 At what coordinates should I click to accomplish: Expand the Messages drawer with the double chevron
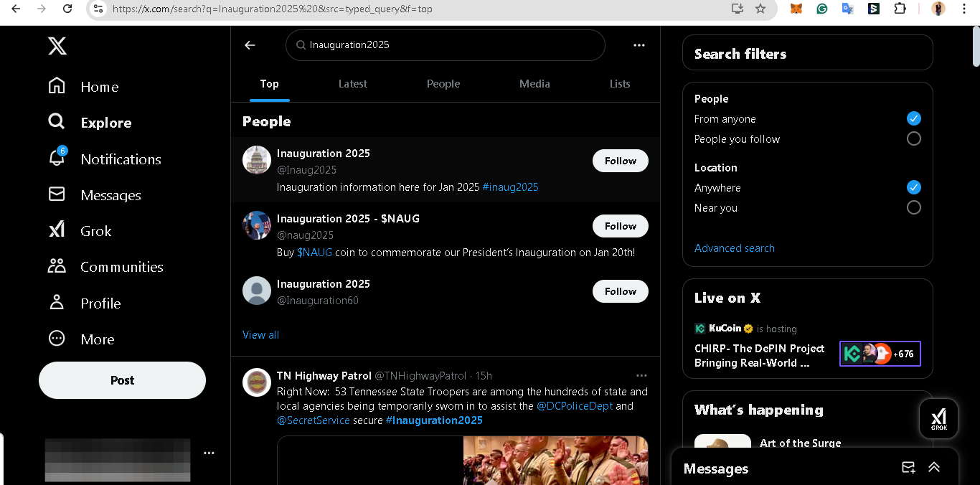[x=934, y=468]
